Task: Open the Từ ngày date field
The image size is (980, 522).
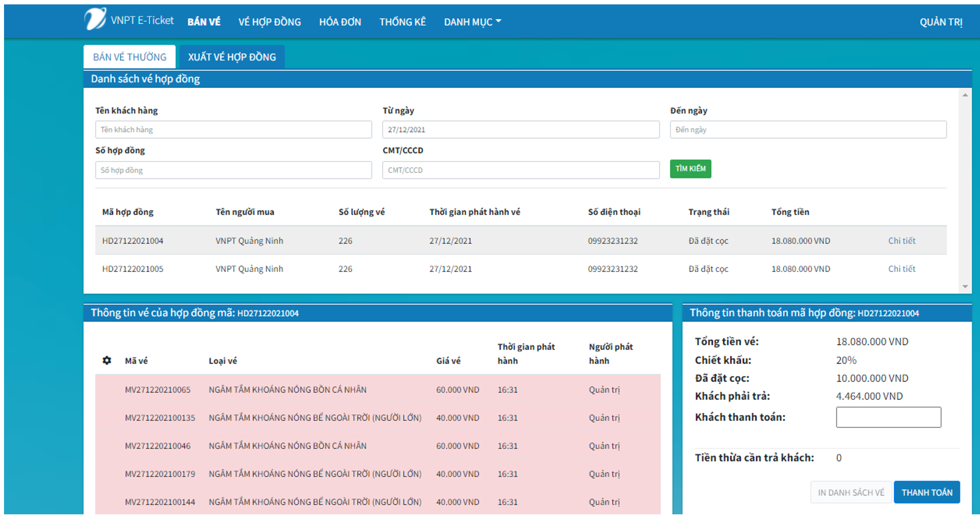Action: click(520, 129)
